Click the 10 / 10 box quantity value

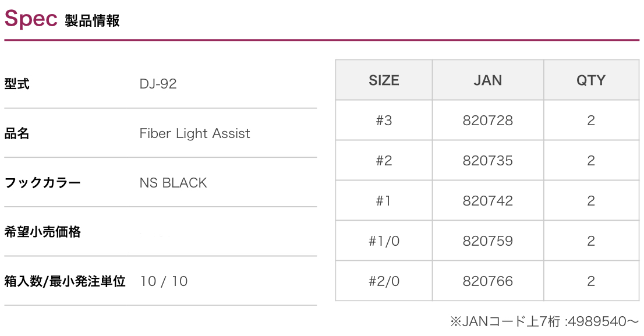point(164,281)
